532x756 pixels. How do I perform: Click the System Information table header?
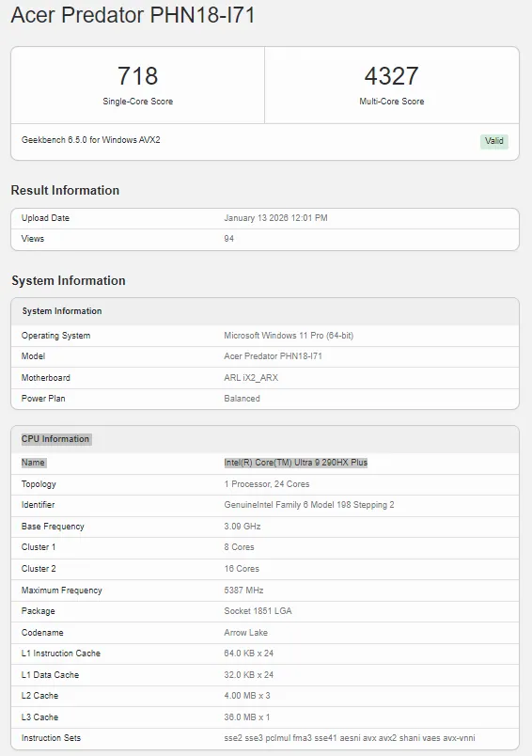coord(62,311)
